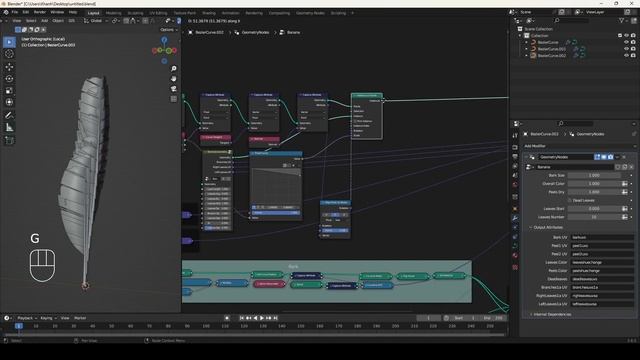Adjust the Bark Size value slider
640x360 pixels.
[x=594, y=176]
